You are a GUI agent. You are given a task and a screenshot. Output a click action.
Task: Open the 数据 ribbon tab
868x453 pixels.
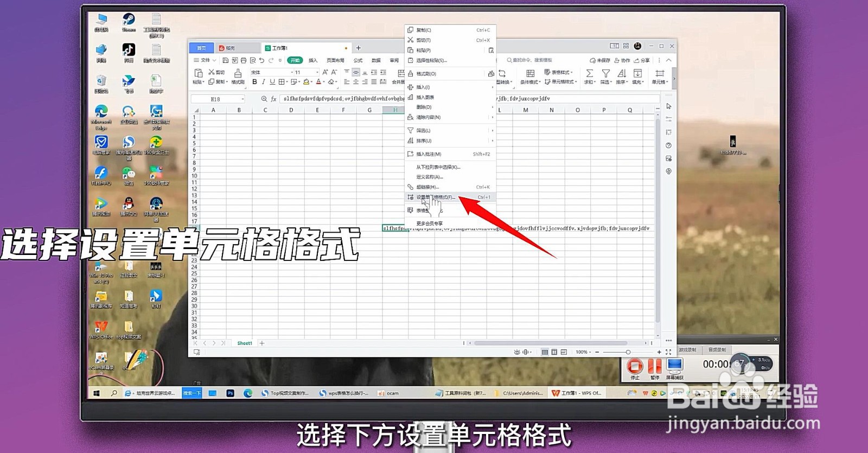pos(376,60)
